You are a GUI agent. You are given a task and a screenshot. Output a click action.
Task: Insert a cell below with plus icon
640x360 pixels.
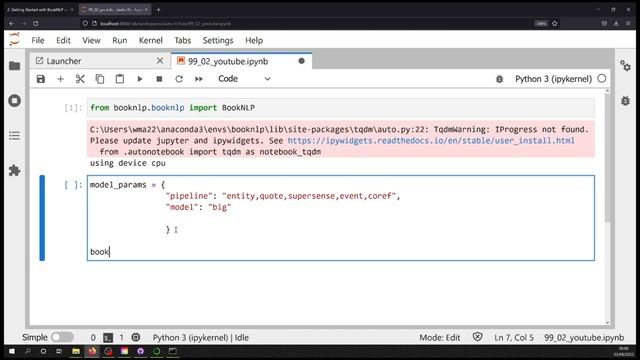point(60,79)
